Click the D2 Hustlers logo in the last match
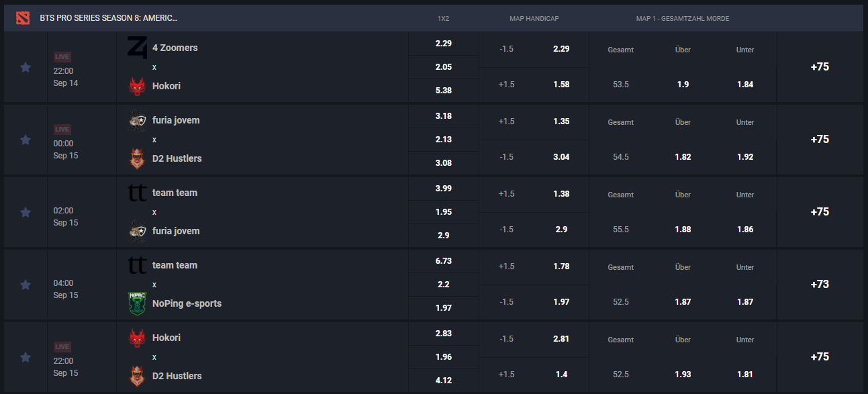This screenshot has width=868, height=394. coord(137,376)
